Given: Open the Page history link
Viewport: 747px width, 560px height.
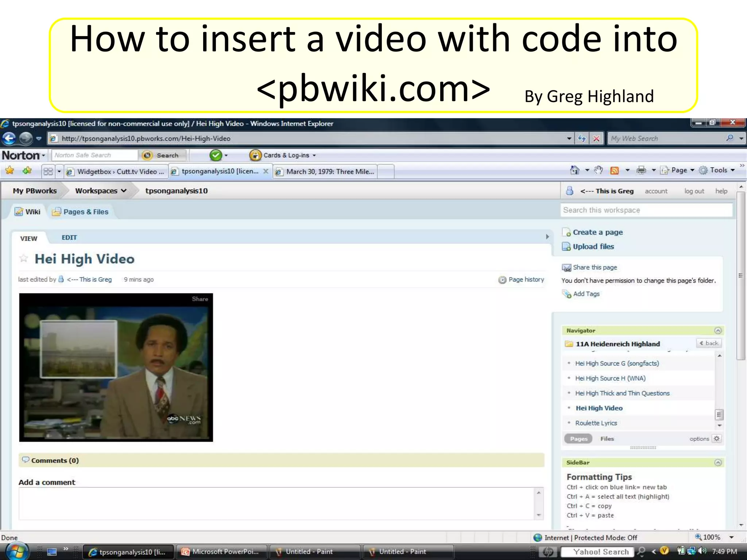Looking at the screenshot, I should click(x=526, y=280).
